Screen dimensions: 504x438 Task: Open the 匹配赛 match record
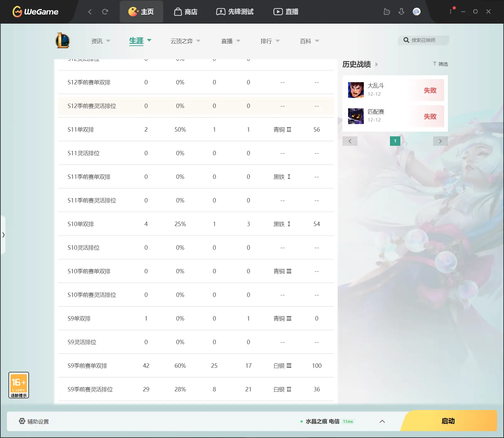(395, 116)
